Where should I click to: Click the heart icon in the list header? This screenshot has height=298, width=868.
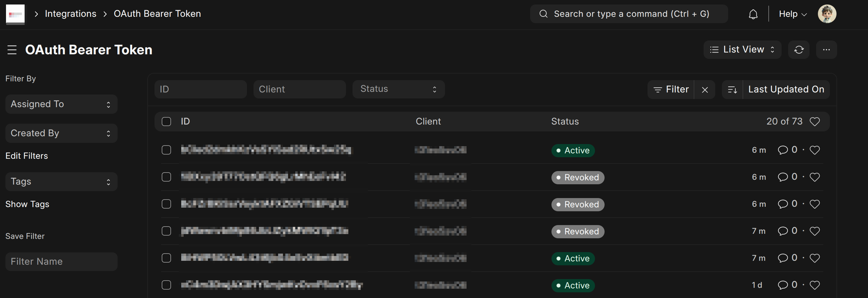point(814,122)
